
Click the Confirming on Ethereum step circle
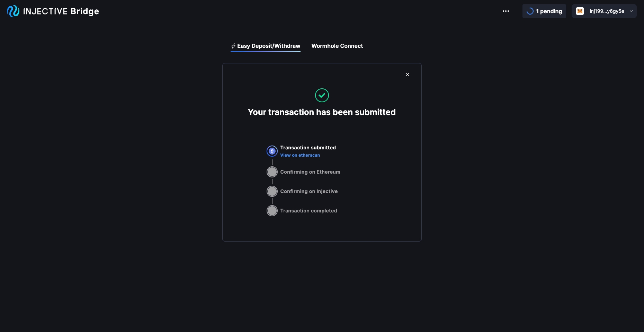272,172
